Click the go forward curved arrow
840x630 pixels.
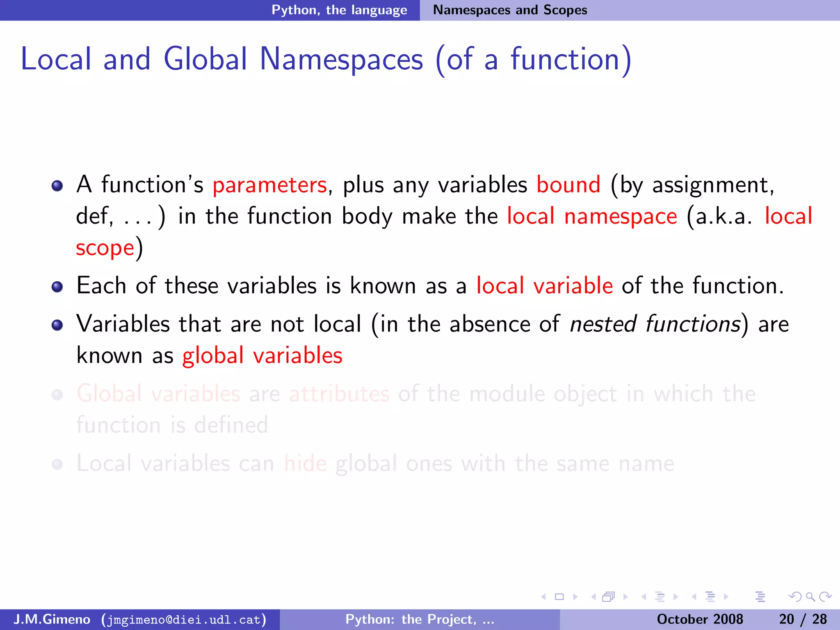pyautogui.click(x=825, y=597)
